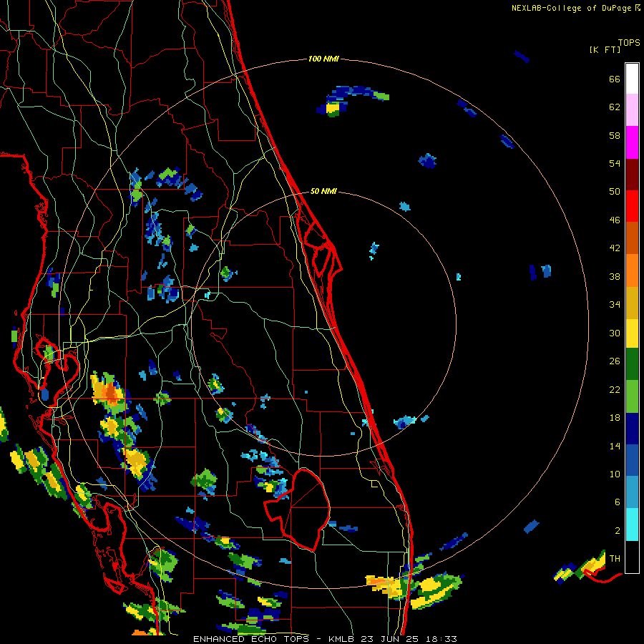Select the 100 NMI range ring label
Image resolution: width=644 pixels, height=644 pixels.
(x=323, y=59)
